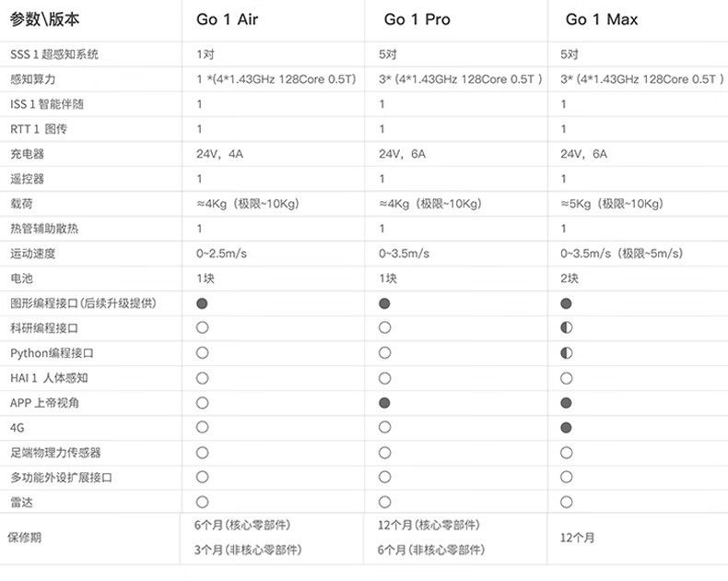Click filled circle for Go 1 Pro APP 上帝视角
The image size is (728, 581).
[384, 402]
